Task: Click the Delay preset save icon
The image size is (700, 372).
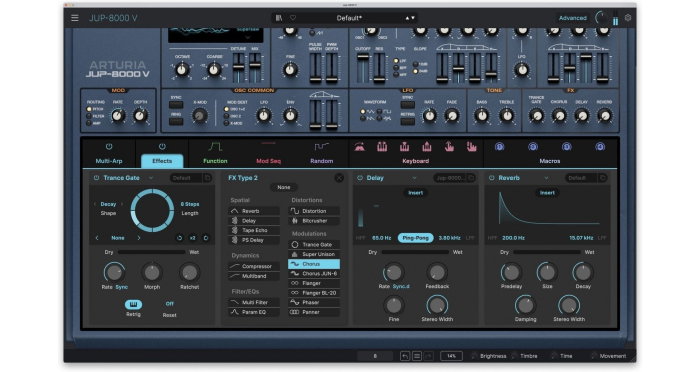Action: [471, 178]
